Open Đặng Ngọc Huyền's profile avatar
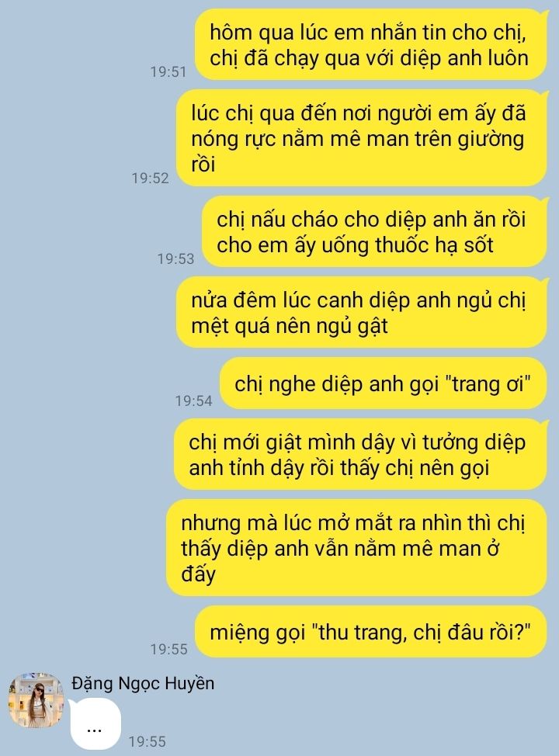 click(36, 700)
